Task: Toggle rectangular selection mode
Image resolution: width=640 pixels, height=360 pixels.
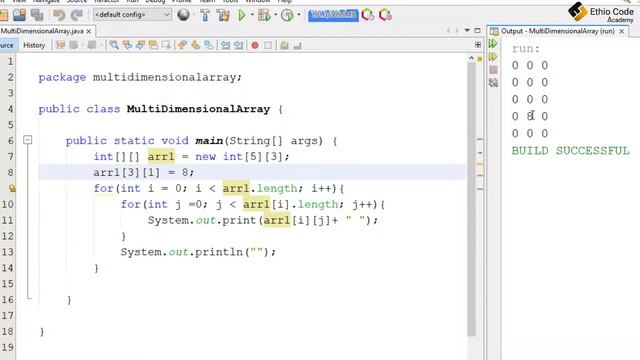Action: pyautogui.click(x=166, y=45)
